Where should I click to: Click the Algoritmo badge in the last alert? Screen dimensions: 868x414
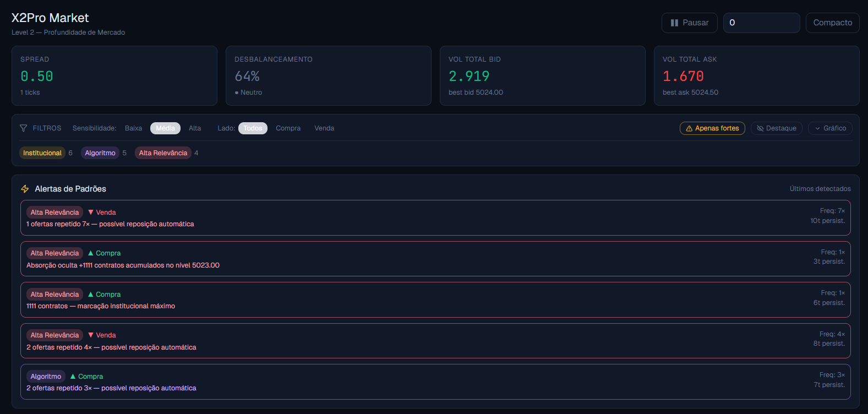click(x=46, y=377)
